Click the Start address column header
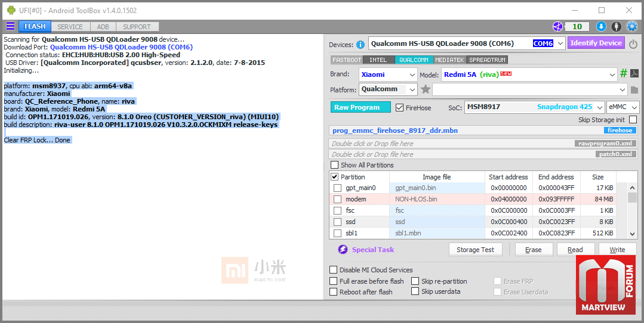Screen dimensions: 644x323 pyautogui.click(x=509, y=177)
